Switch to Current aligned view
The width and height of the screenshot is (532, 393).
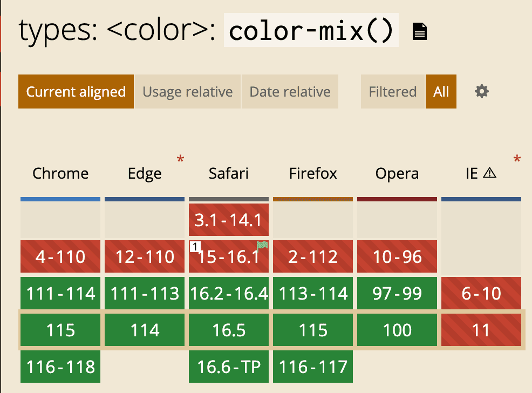[76, 92]
